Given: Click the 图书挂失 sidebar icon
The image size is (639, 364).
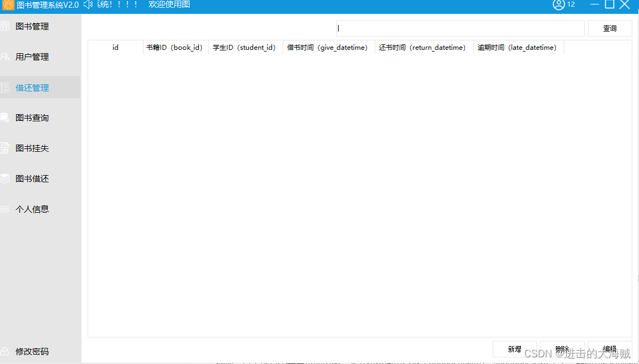Looking at the screenshot, I should click(4, 148).
